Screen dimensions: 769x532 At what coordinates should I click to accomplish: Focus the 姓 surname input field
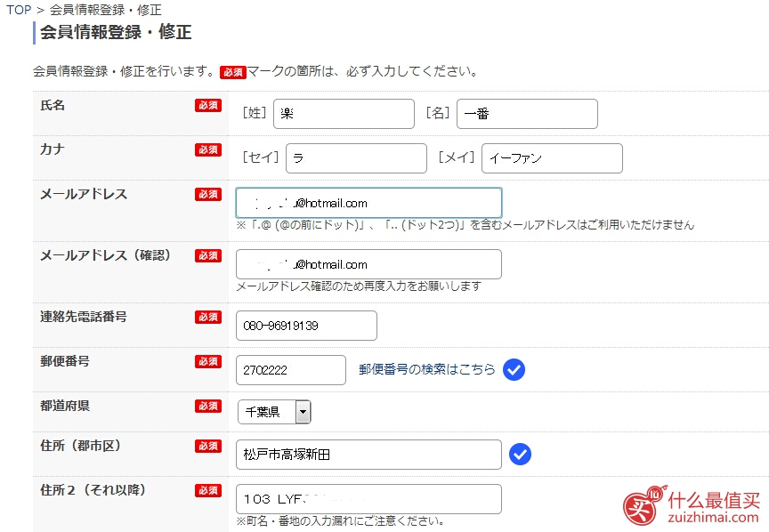coord(344,114)
